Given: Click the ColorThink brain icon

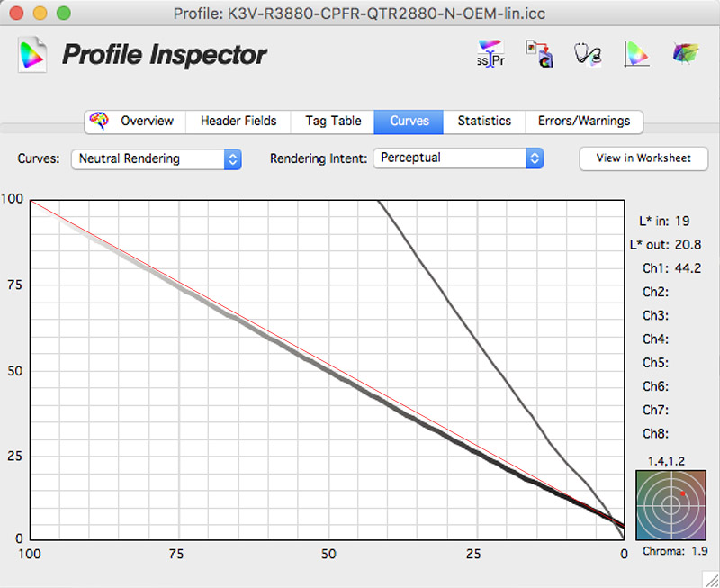Looking at the screenshot, I should coord(99,122).
